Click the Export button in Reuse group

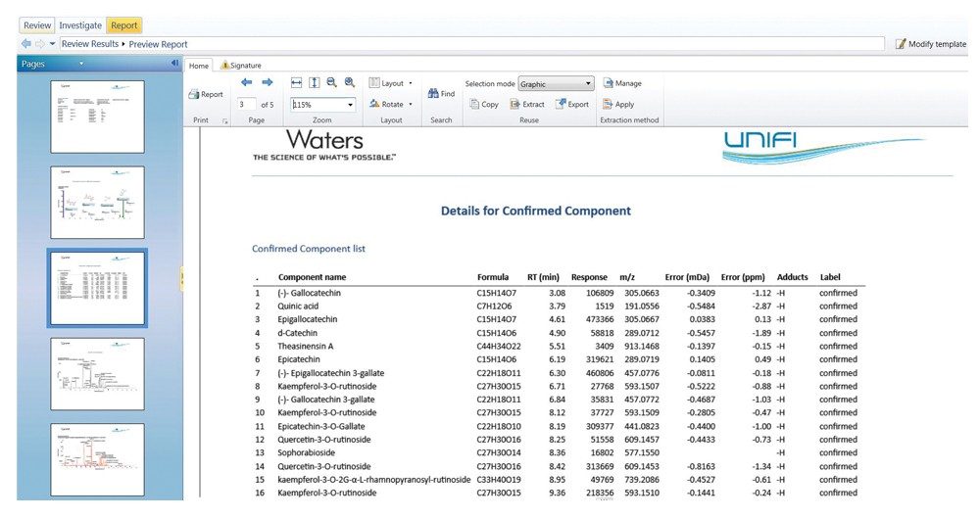[572, 105]
